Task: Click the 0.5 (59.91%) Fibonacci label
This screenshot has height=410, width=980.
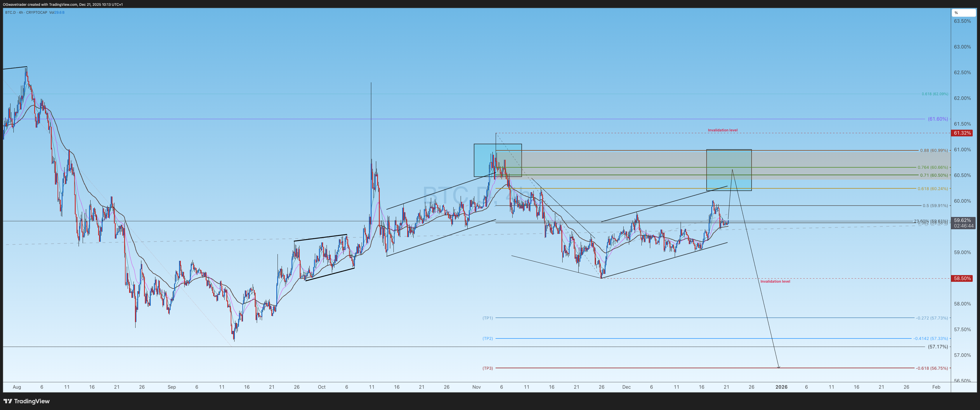Action: click(x=935, y=206)
